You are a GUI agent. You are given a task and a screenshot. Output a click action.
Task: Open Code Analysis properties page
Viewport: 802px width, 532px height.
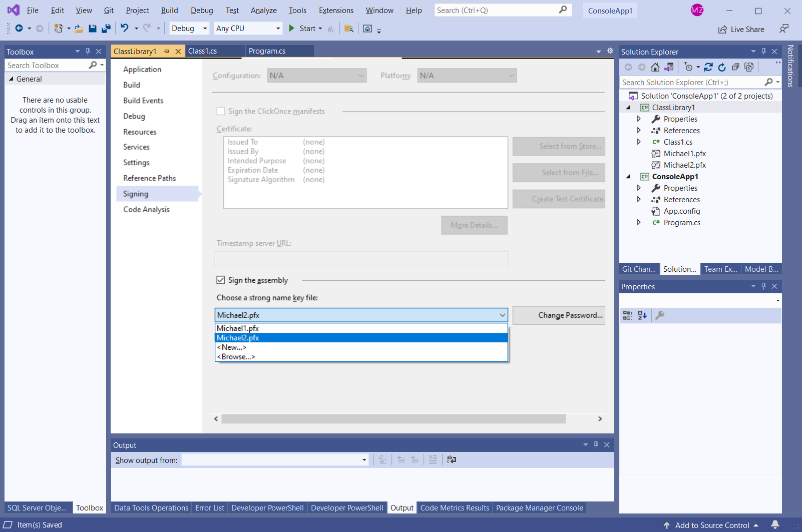146,210
